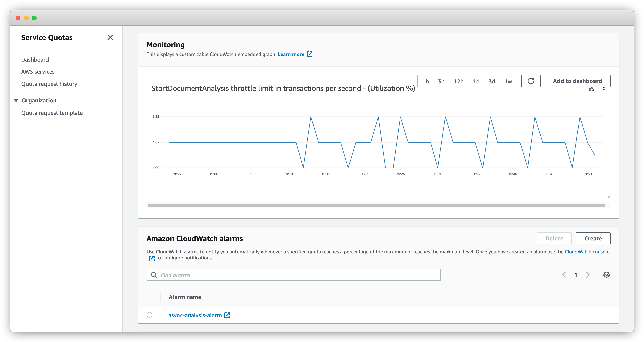Open graph options three-dot menu
This screenshot has height=342, width=644.
point(604,89)
